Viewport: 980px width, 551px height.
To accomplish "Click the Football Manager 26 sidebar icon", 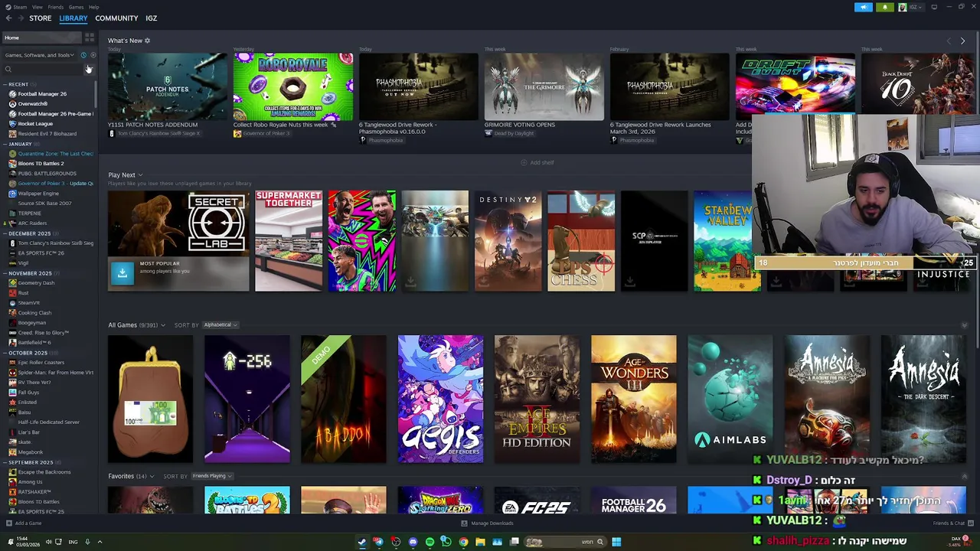I will pyautogui.click(x=12, y=94).
